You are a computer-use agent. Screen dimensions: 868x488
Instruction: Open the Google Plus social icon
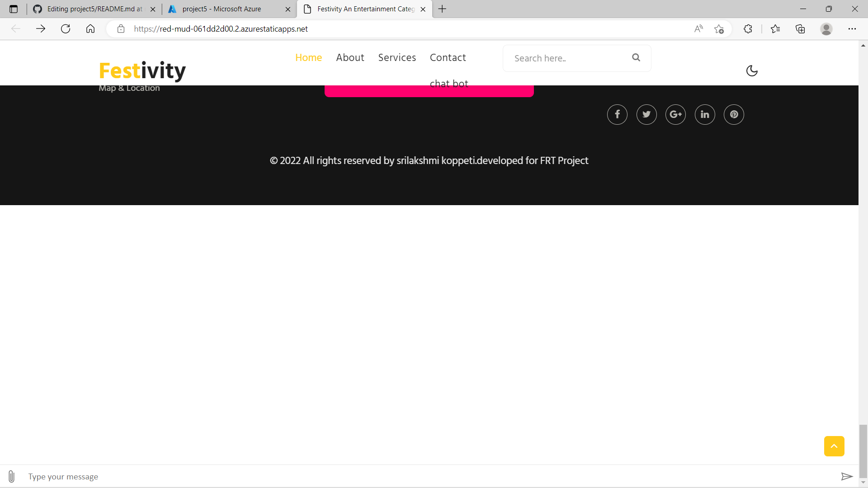point(675,114)
